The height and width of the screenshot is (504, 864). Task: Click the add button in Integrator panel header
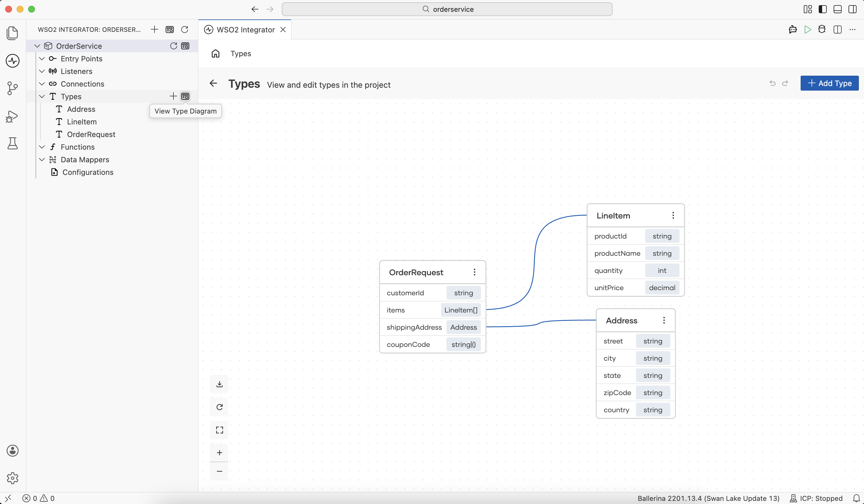click(x=154, y=30)
